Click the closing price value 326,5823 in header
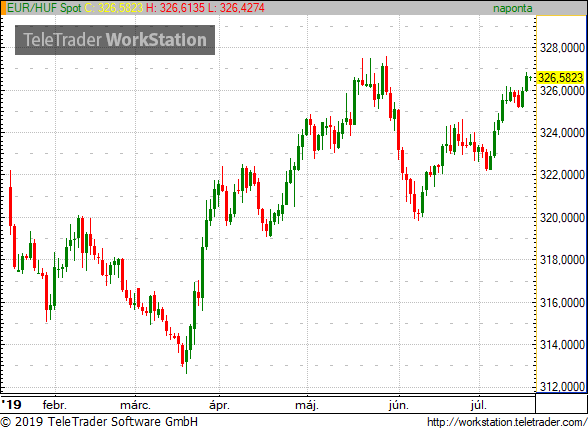Screen dimensions: 588x431 (121, 8)
